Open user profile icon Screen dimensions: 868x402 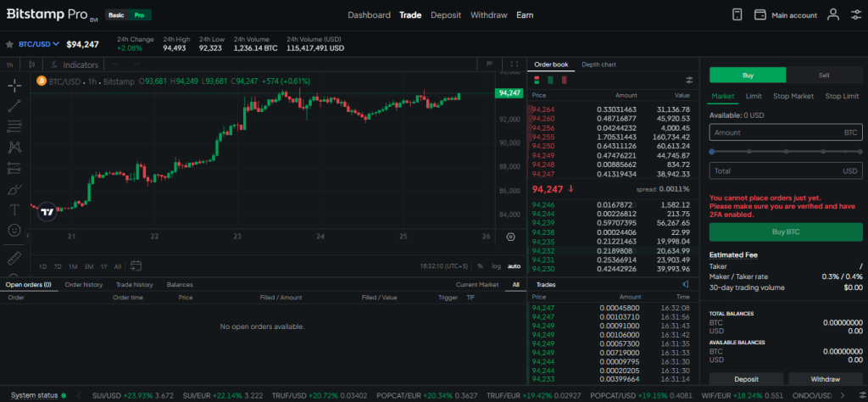[833, 15]
